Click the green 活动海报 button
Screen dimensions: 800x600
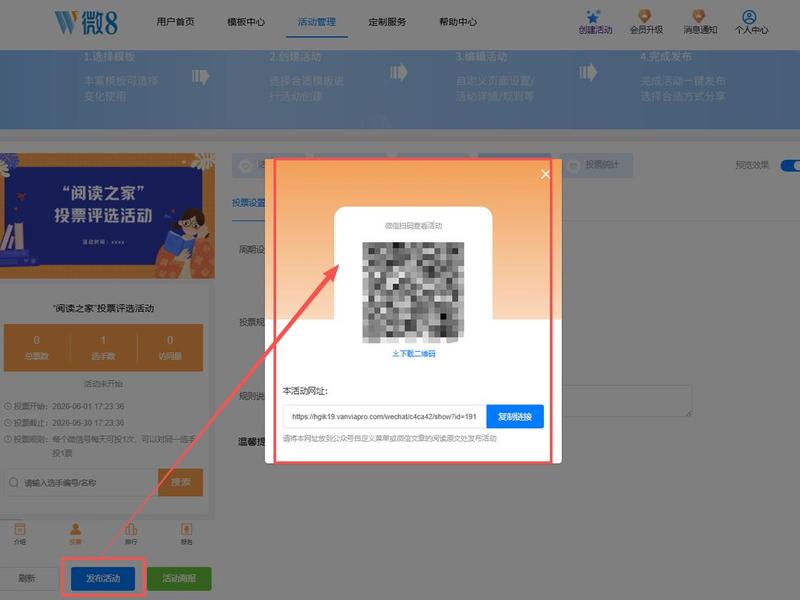[179, 578]
